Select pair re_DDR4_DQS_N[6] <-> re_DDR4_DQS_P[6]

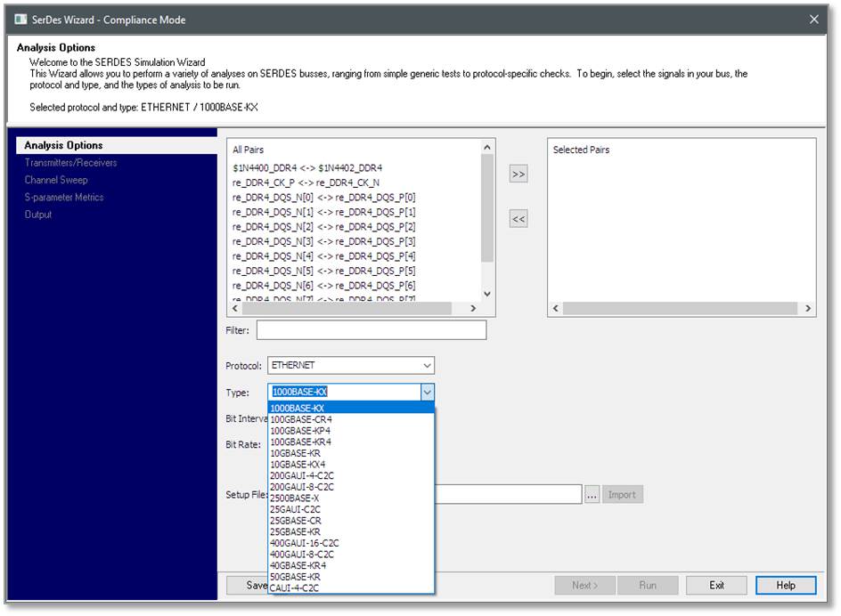tap(324, 286)
